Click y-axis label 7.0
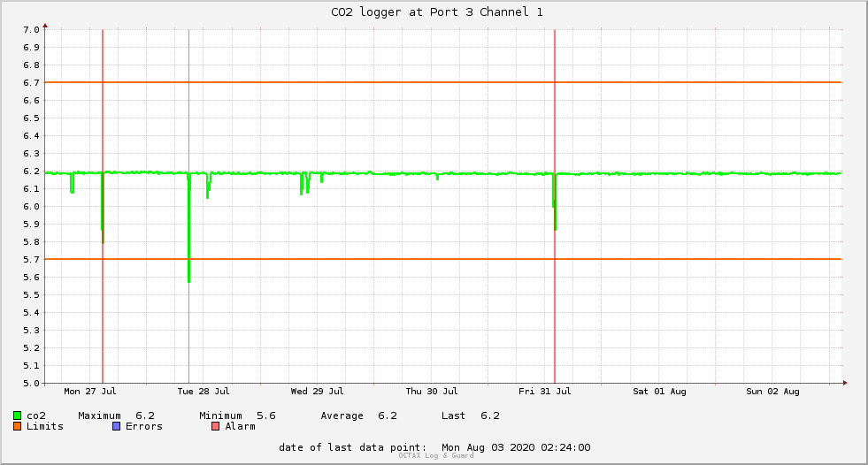 (x=31, y=30)
